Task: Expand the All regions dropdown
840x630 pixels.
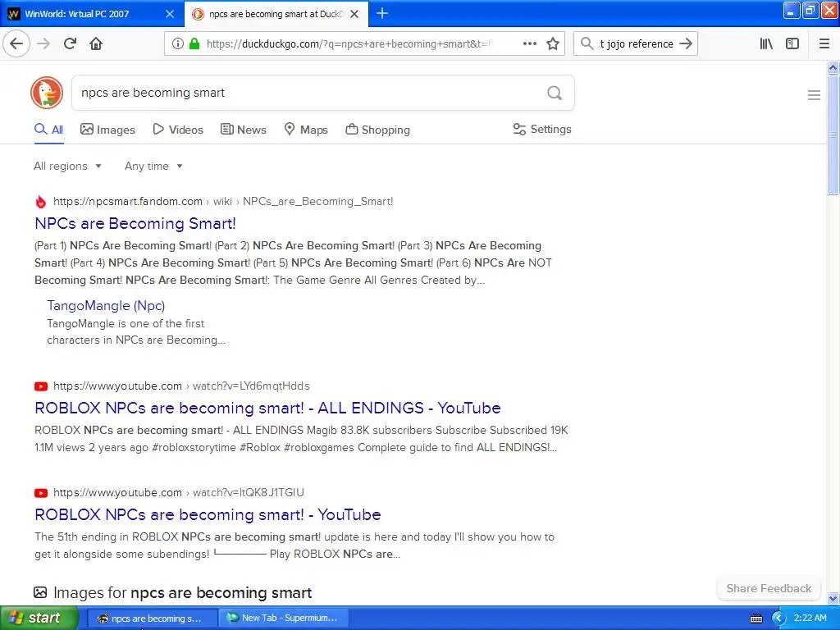Action: pyautogui.click(x=67, y=166)
